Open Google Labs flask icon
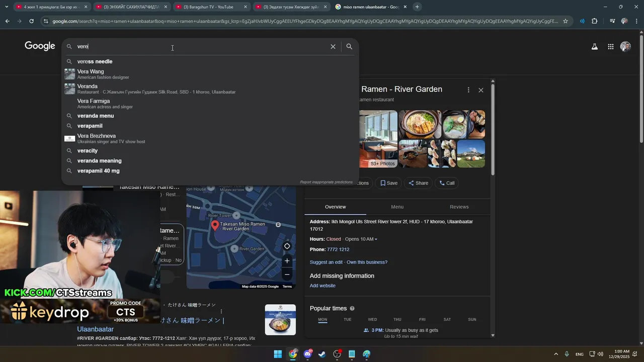Screen dimensions: 644x362 click(594, 46)
